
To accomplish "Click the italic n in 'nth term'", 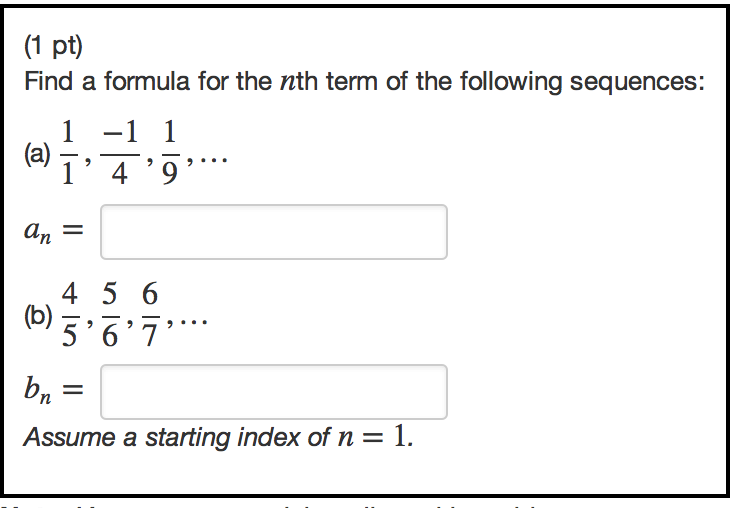I will coord(287,82).
